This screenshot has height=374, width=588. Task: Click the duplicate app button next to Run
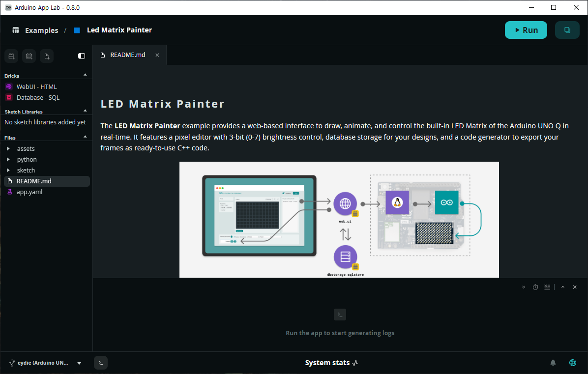(x=567, y=30)
